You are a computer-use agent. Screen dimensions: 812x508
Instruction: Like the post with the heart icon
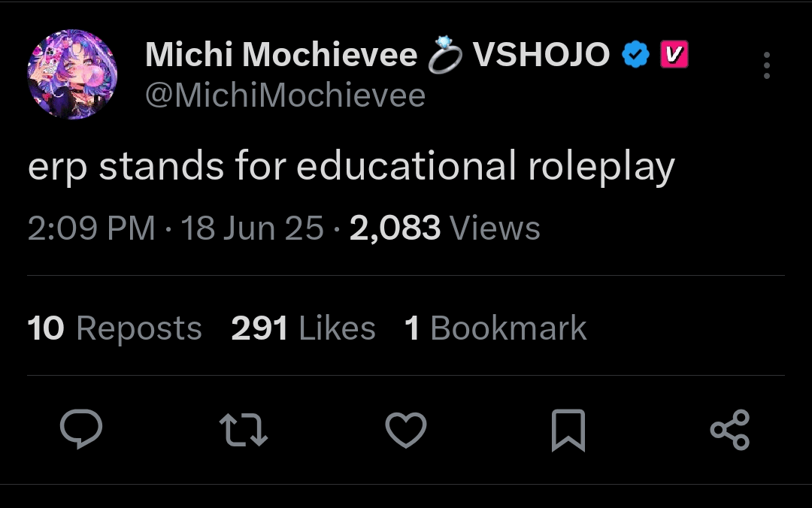tap(406, 430)
